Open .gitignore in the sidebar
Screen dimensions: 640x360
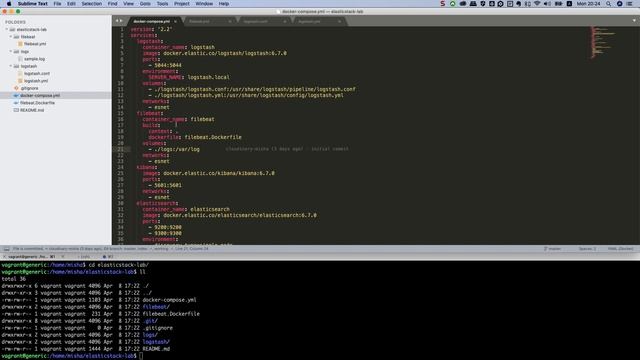29,88
